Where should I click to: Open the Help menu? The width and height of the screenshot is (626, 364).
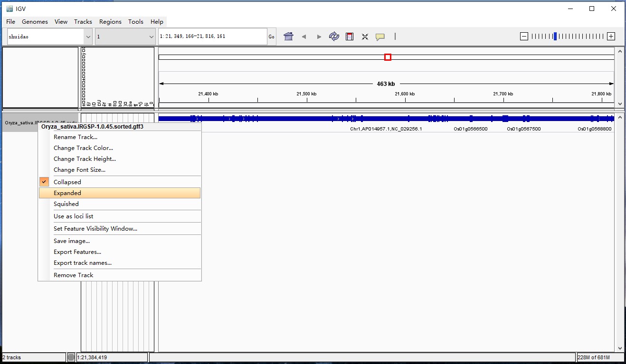(157, 22)
